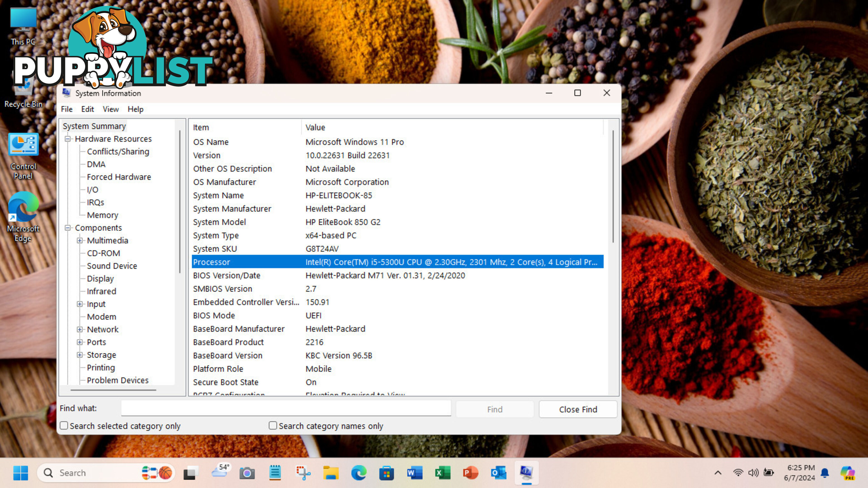868x488 pixels.
Task: Enable Search category names only checkbox
Action: tap(273, 426)
